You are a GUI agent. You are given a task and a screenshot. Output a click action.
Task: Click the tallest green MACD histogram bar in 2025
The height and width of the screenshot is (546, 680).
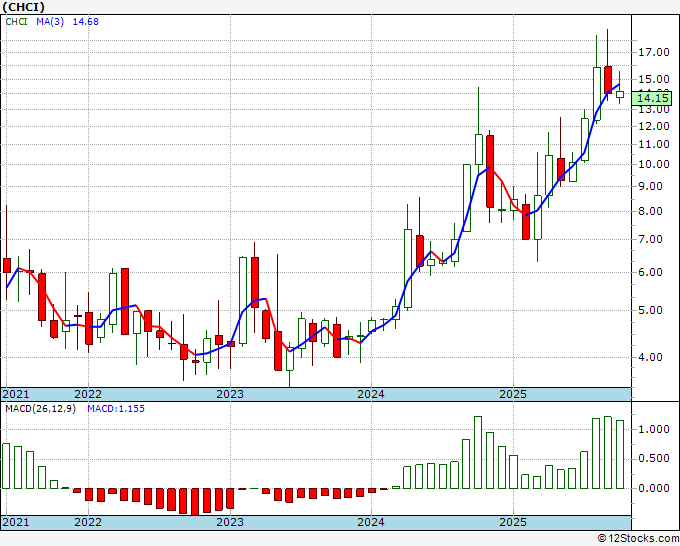tap(608, 452)
